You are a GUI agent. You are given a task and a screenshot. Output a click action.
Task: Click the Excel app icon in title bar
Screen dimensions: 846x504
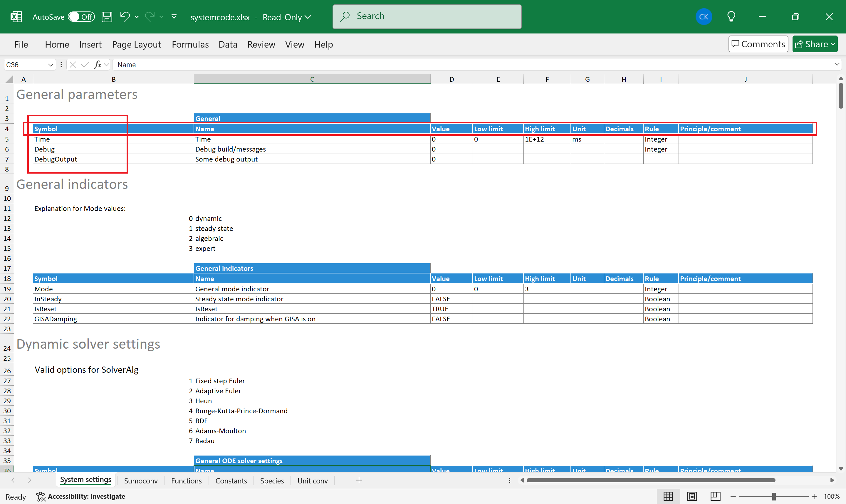tap(16, 17)
